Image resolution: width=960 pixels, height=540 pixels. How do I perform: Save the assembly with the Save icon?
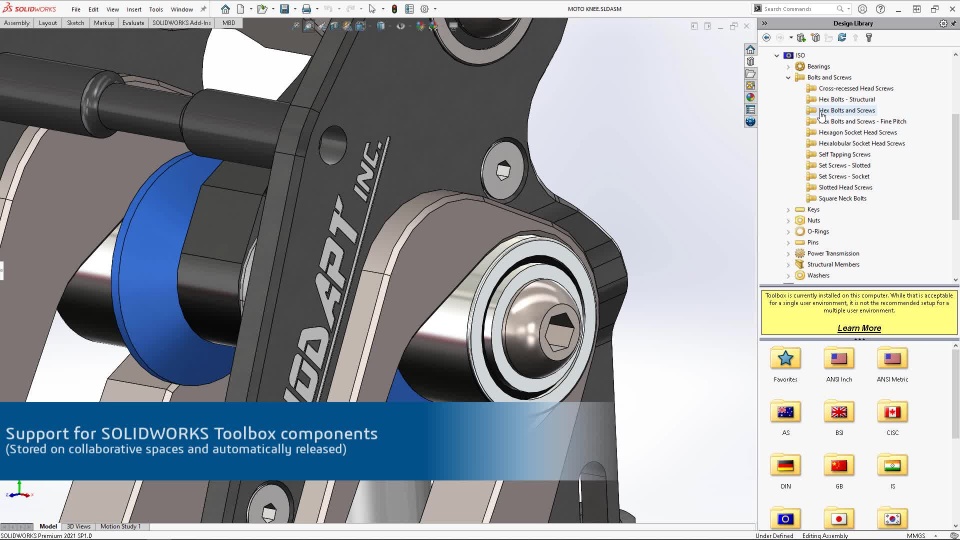point(285,9)
